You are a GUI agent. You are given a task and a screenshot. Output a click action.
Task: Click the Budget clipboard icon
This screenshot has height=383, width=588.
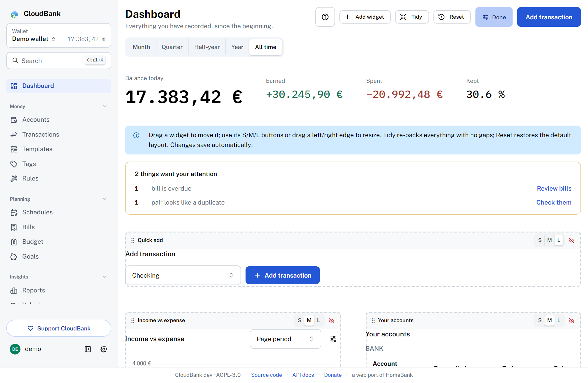(14, 242)
